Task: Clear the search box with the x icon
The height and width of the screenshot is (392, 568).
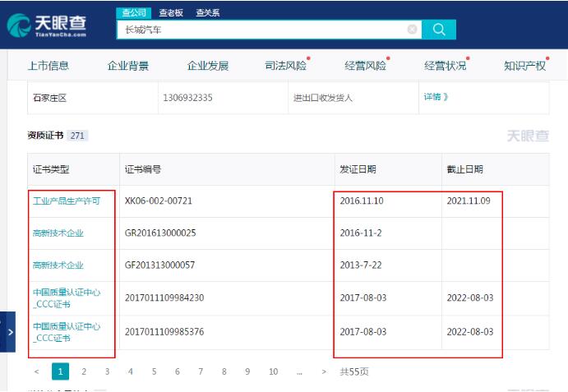Action: click(x=413, y=30)
